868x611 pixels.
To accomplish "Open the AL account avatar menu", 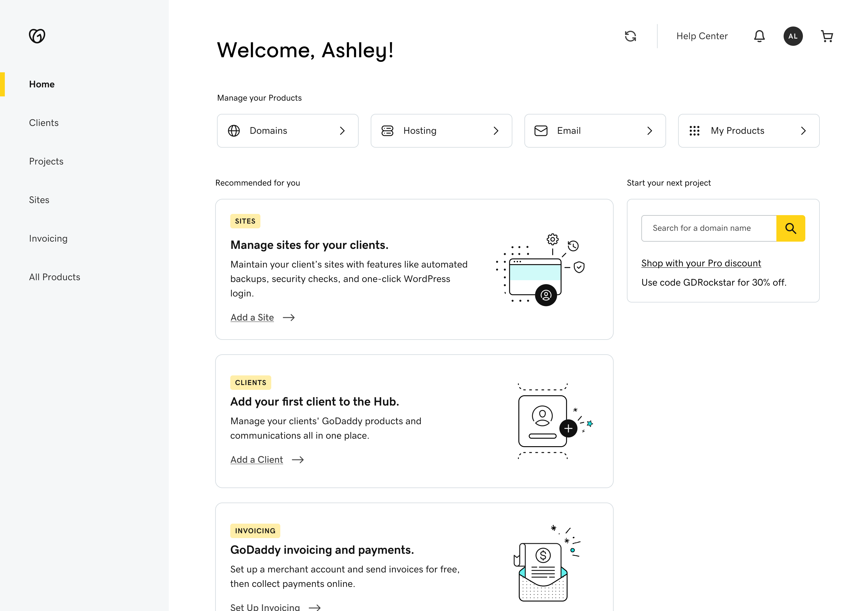I will 793,36.
